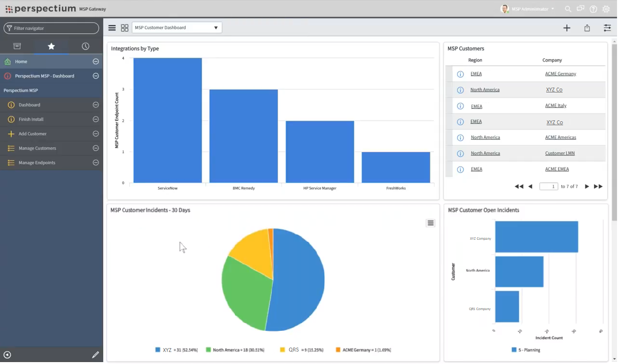Open the MSP Administrator user menu
The width and height of the screenshot is (618, 364).
click(x=527, y=9)
